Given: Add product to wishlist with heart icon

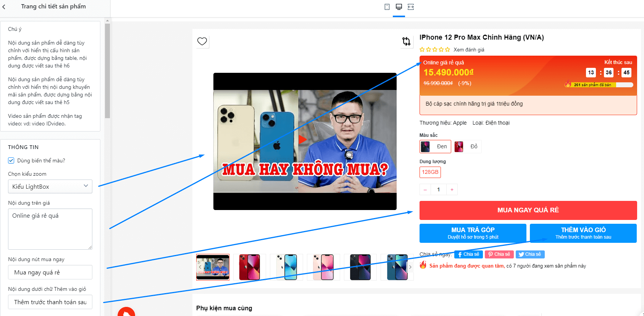Looking at the screenshot, I should coord(202,41).
